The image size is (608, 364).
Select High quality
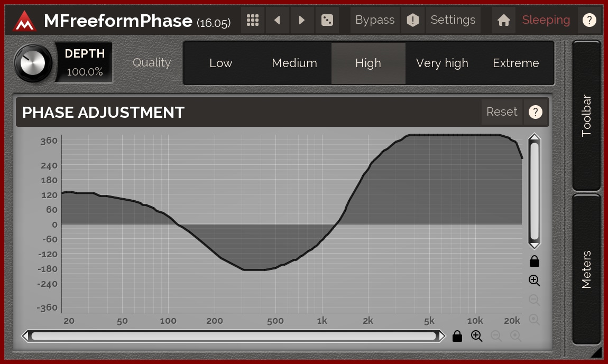[369, 63]
